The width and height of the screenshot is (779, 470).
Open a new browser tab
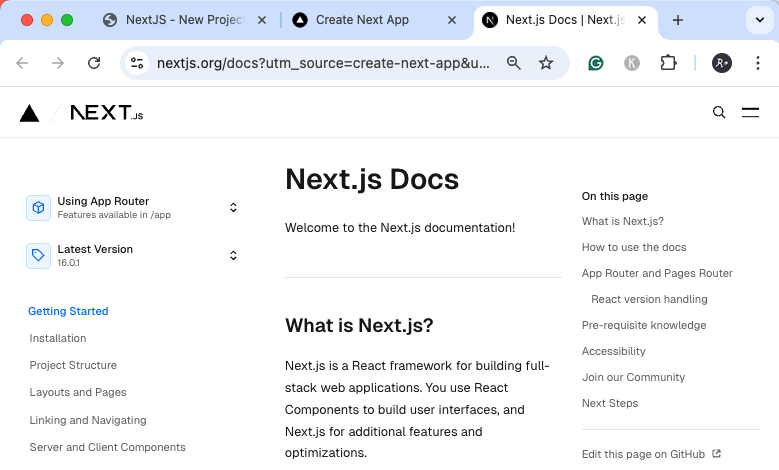point(678,20)
